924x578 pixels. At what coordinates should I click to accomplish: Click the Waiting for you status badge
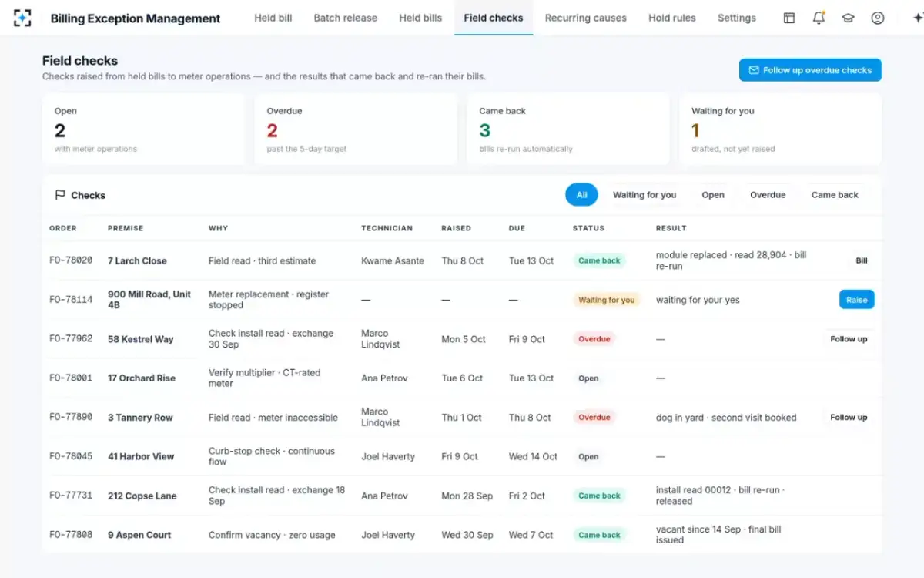tap(606, 300)
